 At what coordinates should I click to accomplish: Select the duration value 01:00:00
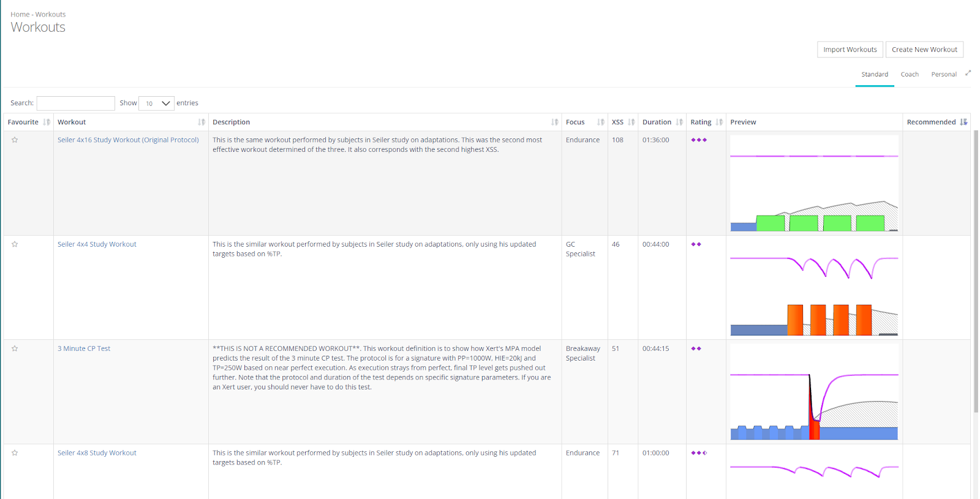pos(655,453)
